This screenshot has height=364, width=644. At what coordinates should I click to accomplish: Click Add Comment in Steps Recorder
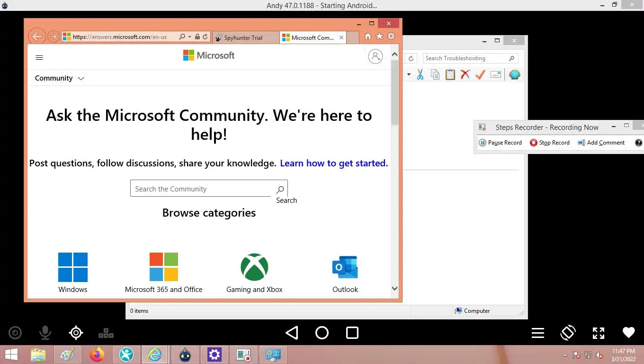coord(601,143)
